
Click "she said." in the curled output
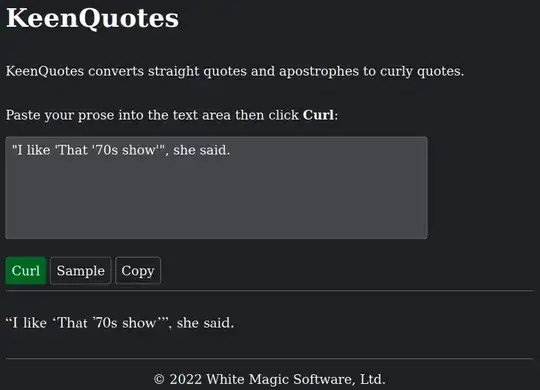click(205, 323)
